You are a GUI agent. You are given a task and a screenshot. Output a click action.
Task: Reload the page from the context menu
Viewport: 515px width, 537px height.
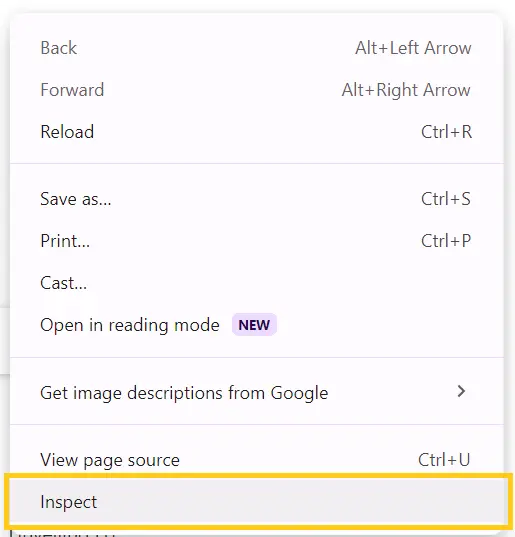point(256,132)
